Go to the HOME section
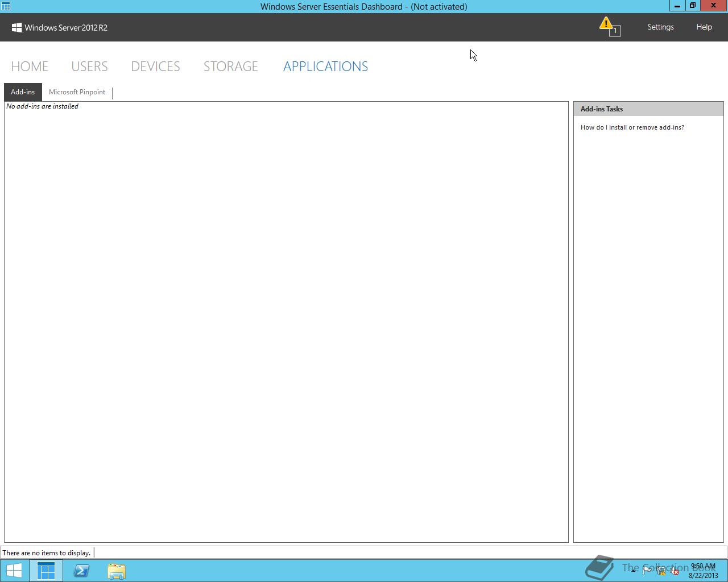 [30, 66]
